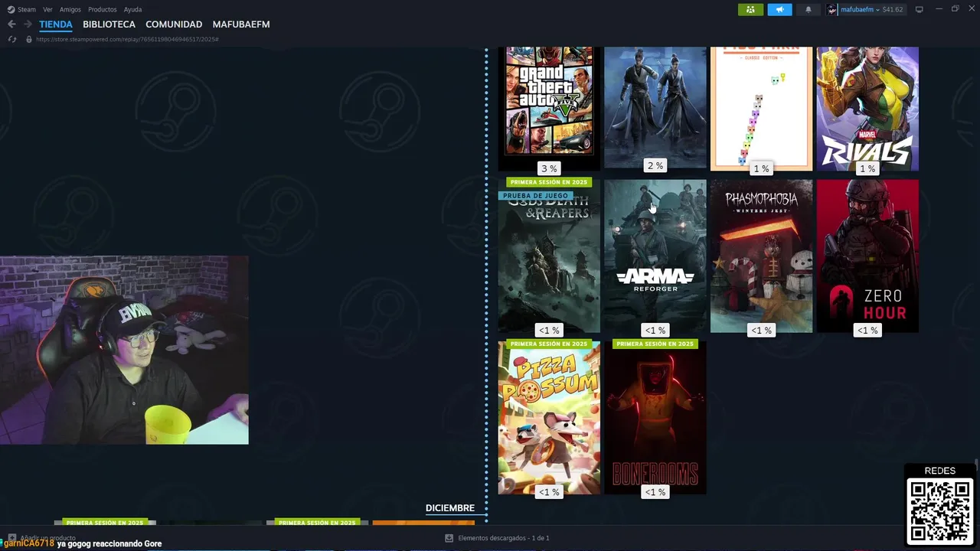This screenshot has width=980, height=551.
Task: Switch to Big Picture mode icon
Action: (919, 9)
